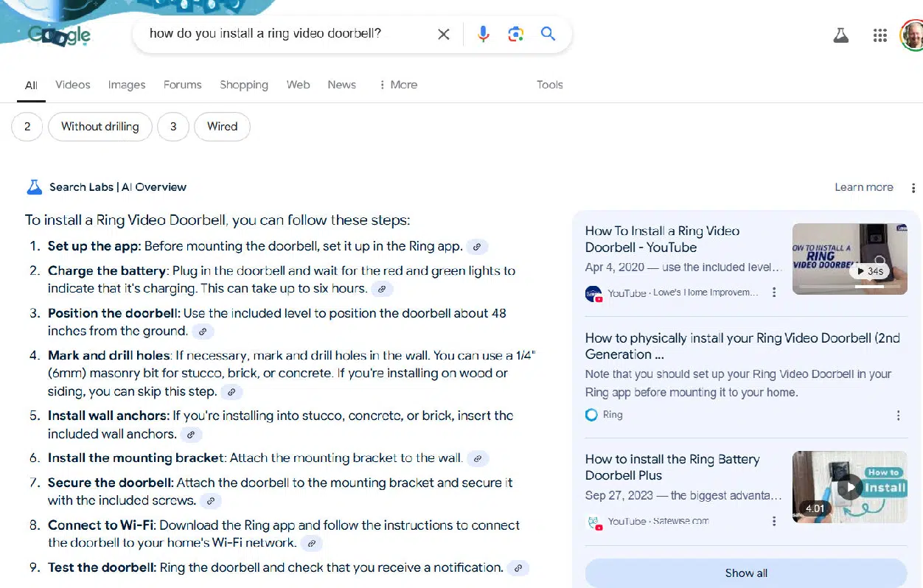Click link icon after Charge the battery step
The height and width of the screenshot is (588, 923).
tap(382, 289)
